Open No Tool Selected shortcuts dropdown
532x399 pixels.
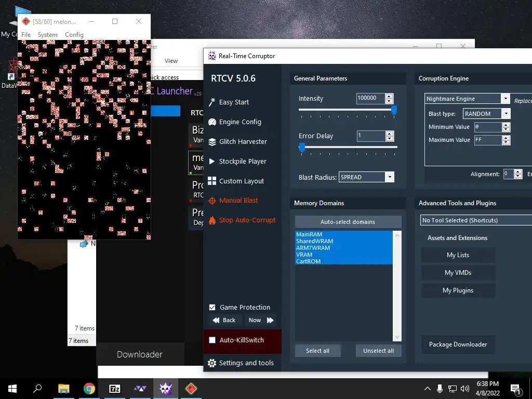(476, 220)
